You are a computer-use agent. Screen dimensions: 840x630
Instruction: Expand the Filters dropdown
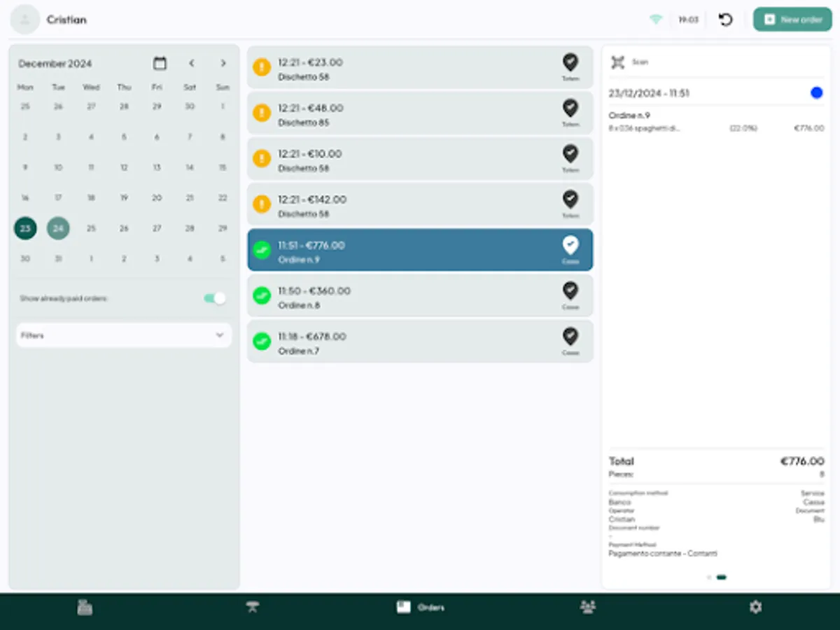point(123,335)
